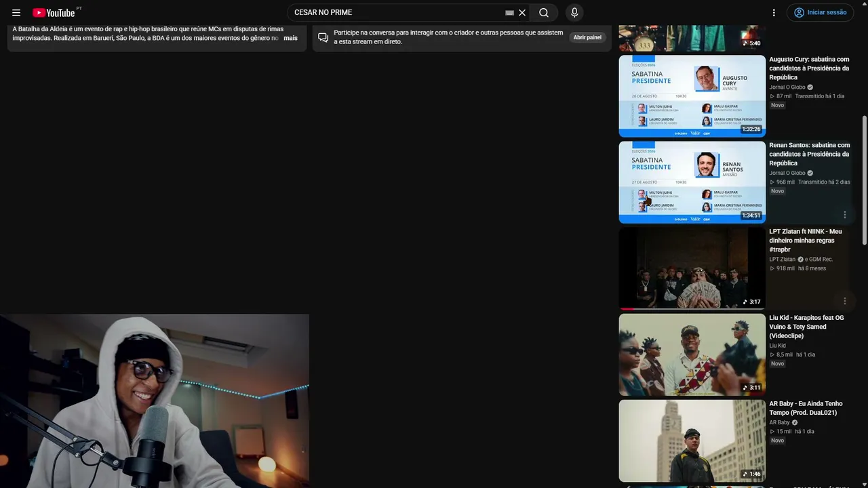This screenshot has height=488, width=868.
Task: Visit the "GDM Rec." channel link
Action: click(821, 259)
